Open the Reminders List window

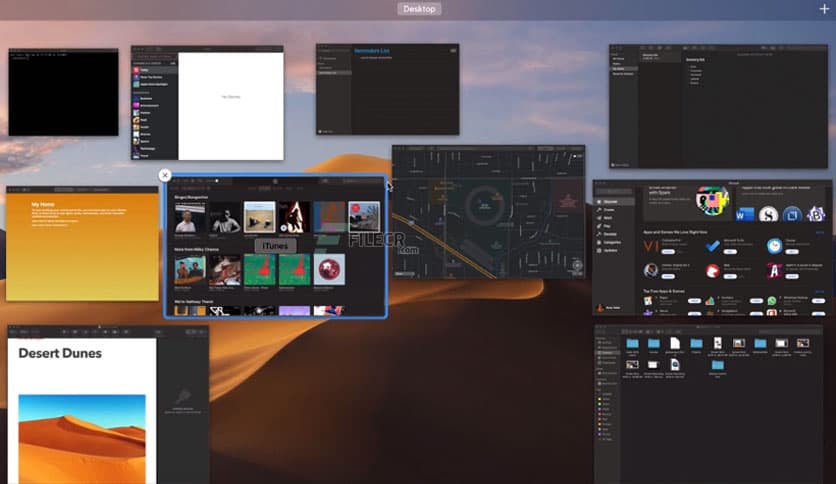coord(388,89)
